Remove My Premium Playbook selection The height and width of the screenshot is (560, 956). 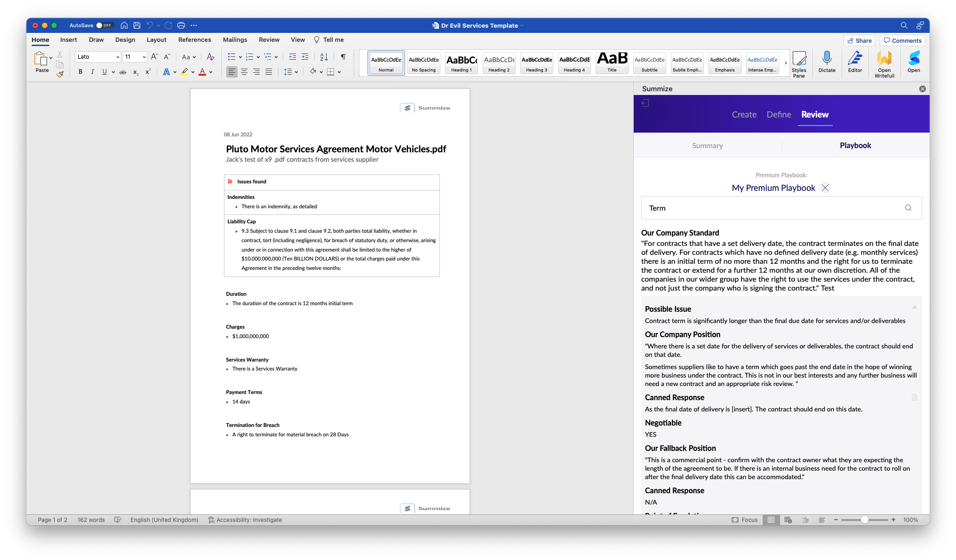[x=825, y=188]
